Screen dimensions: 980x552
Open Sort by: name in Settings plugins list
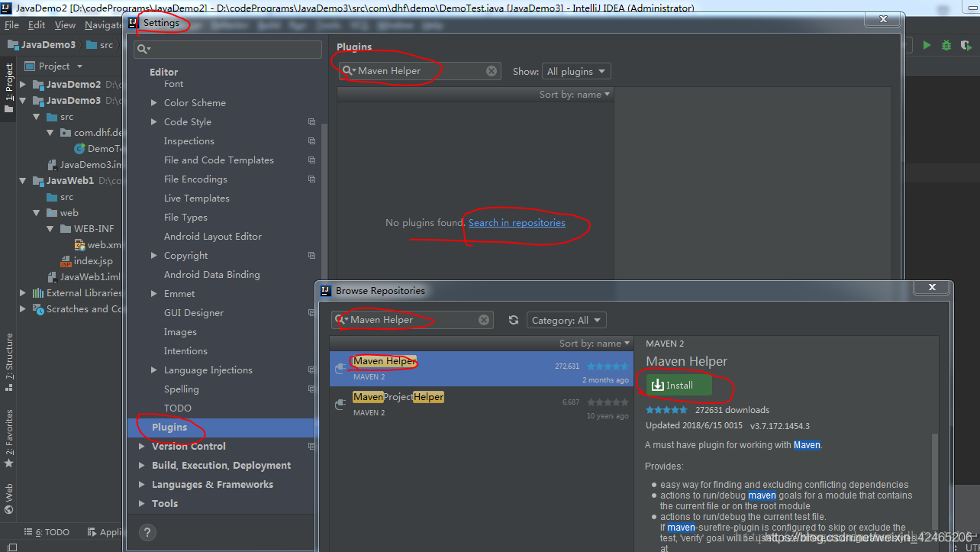575,95
